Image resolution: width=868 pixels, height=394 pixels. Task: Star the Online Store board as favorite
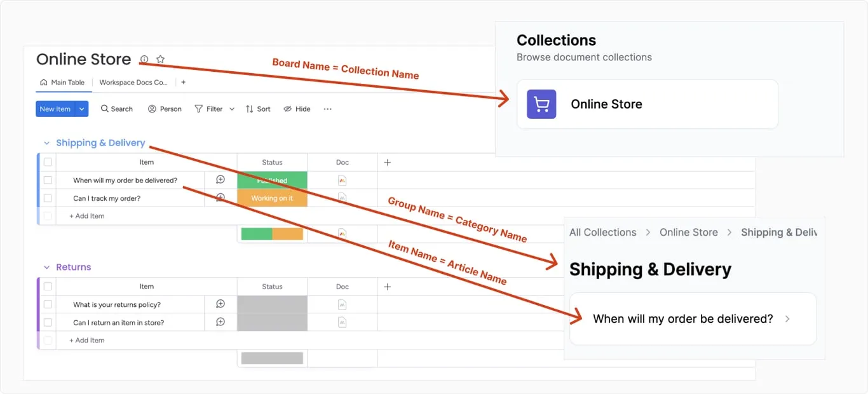(x=160, y=60)
